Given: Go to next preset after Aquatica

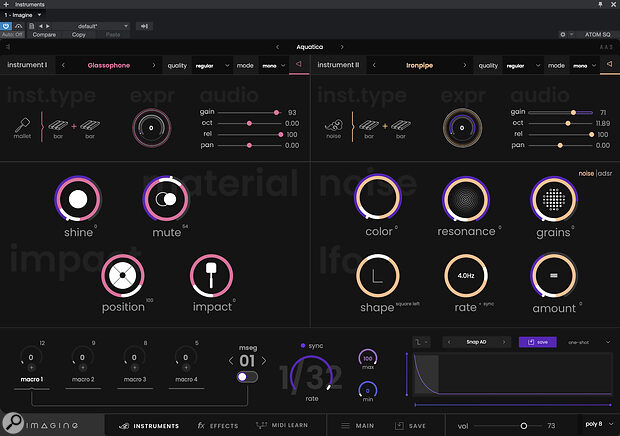Looking at the screenshot, I should coord(342,47).
